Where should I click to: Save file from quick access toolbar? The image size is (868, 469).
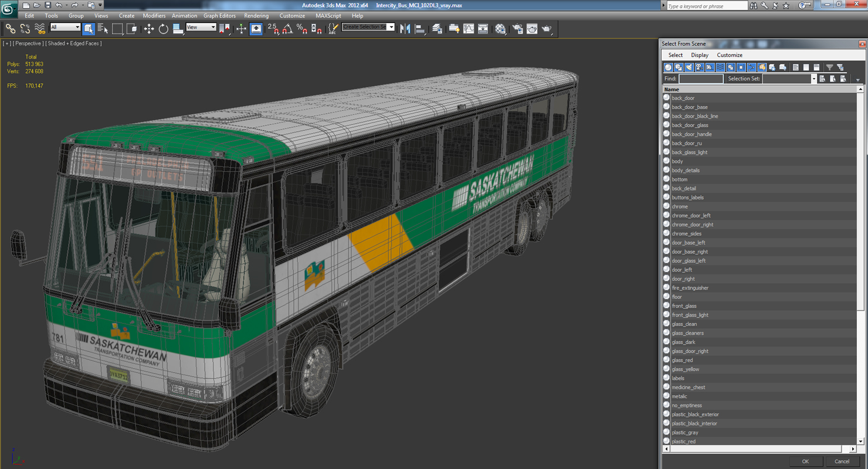48,5
